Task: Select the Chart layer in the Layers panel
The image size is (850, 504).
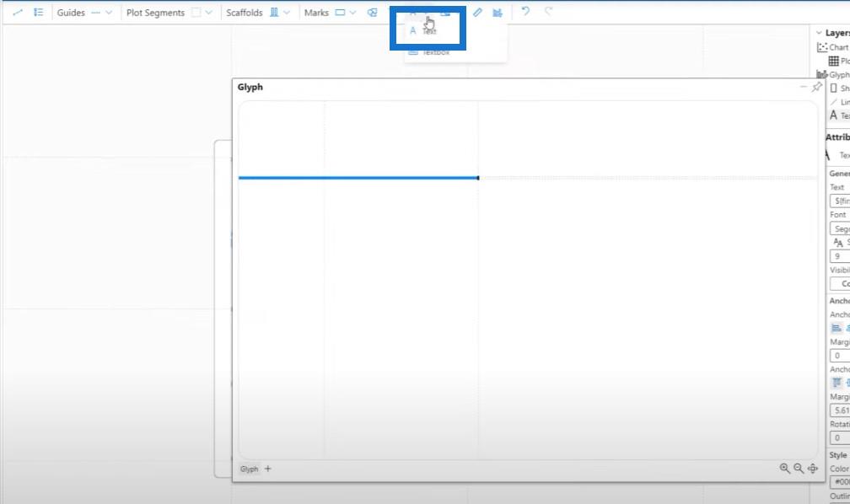Action: tap(833, 47)
